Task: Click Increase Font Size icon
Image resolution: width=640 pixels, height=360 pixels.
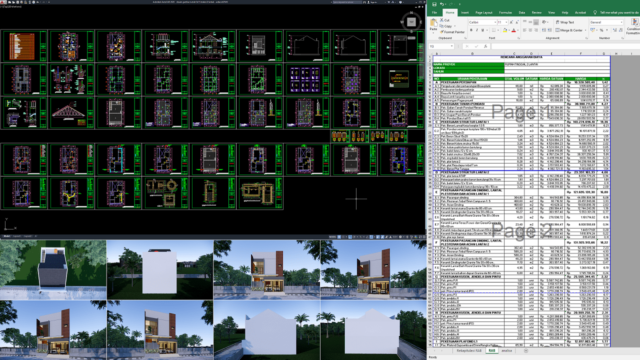Action: pos(511,22)
